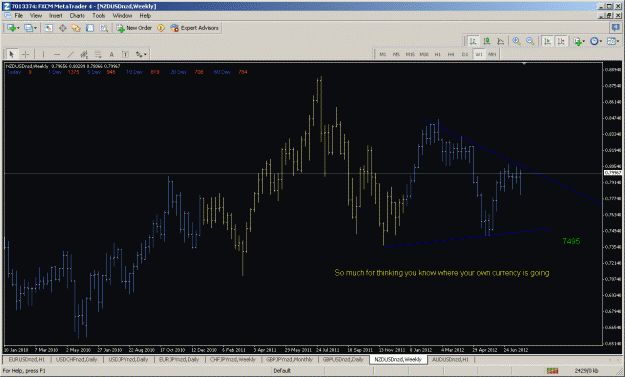Switch to the USDCHFnzd,Daily chart tab
The image size is (625, 377).
tap(77, 359)
